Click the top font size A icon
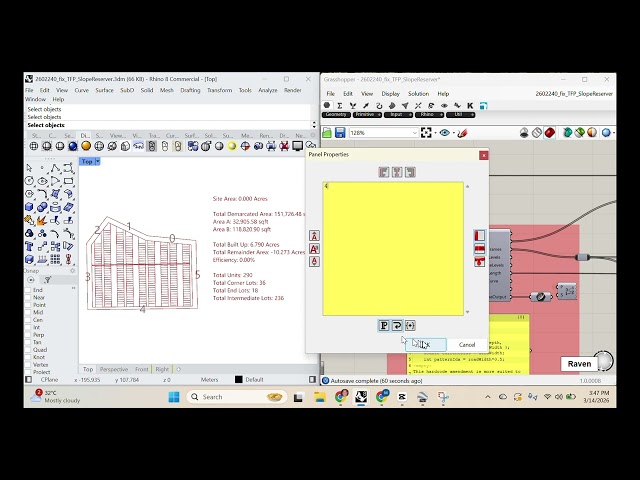 click(314, 236)
